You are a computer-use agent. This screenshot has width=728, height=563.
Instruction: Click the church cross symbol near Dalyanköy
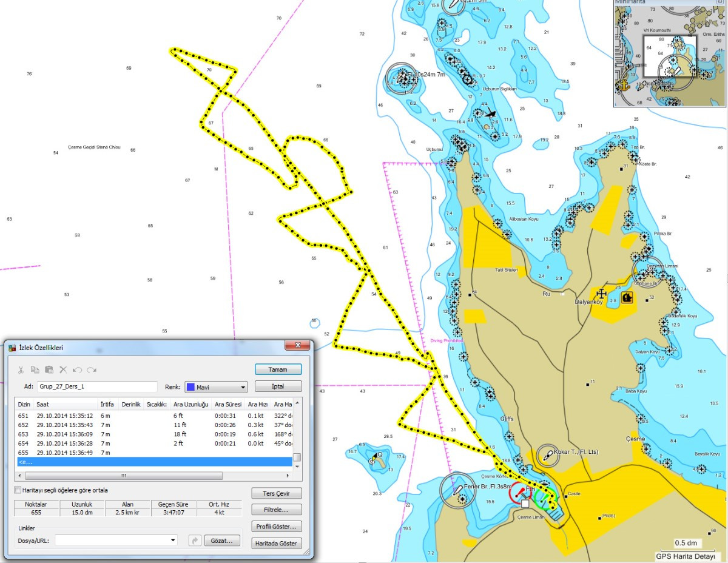(x=602, y=294)
